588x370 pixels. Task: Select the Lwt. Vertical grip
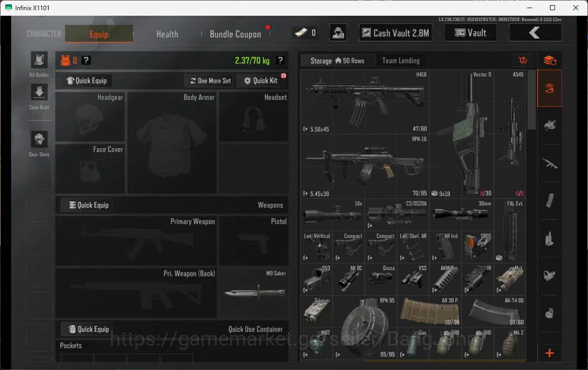pos(317,247)
